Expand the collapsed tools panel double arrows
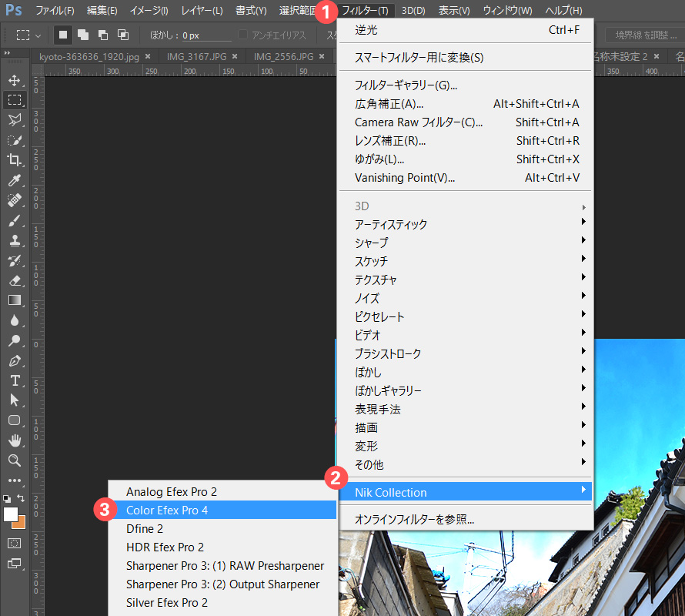Image resolution: width=685 pixels, height=616 pixels. tap(7, 53)
